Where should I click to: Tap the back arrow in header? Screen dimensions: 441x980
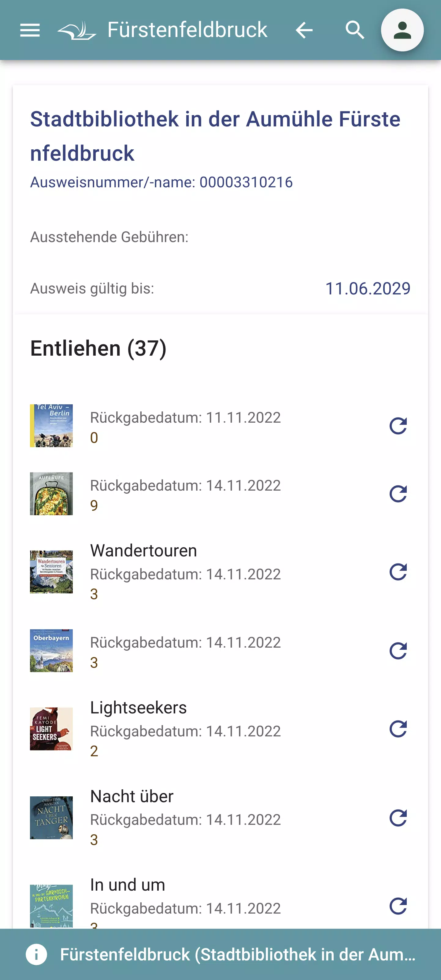304,30
